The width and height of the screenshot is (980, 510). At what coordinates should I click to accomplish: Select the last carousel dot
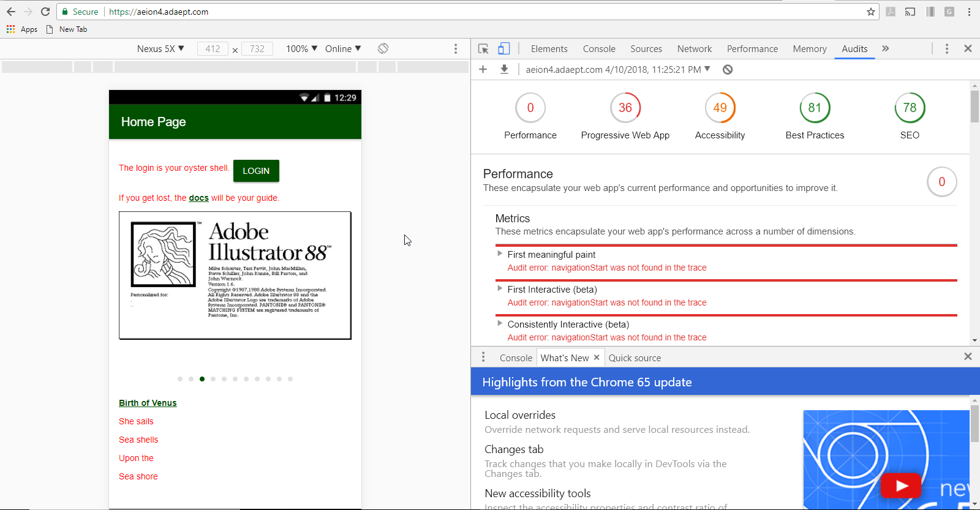(290, 379)
